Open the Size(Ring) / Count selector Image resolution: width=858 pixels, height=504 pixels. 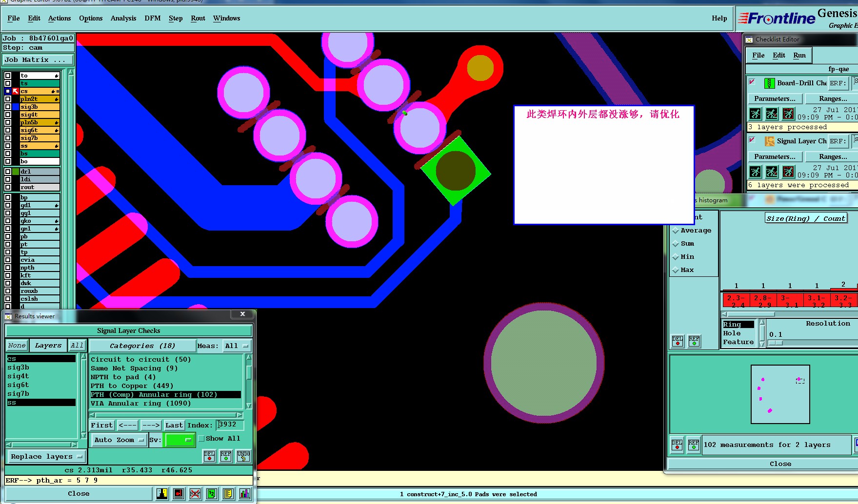tap(806, 218)
